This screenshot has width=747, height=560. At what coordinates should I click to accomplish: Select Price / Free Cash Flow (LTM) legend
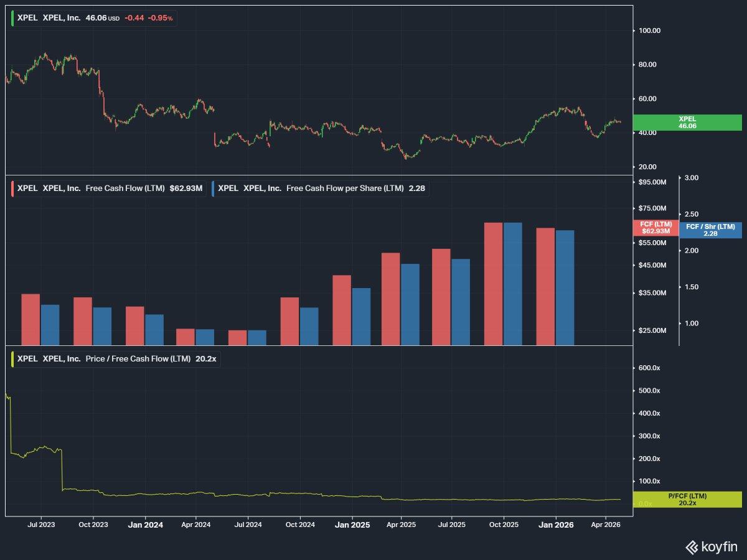(116, 359)
